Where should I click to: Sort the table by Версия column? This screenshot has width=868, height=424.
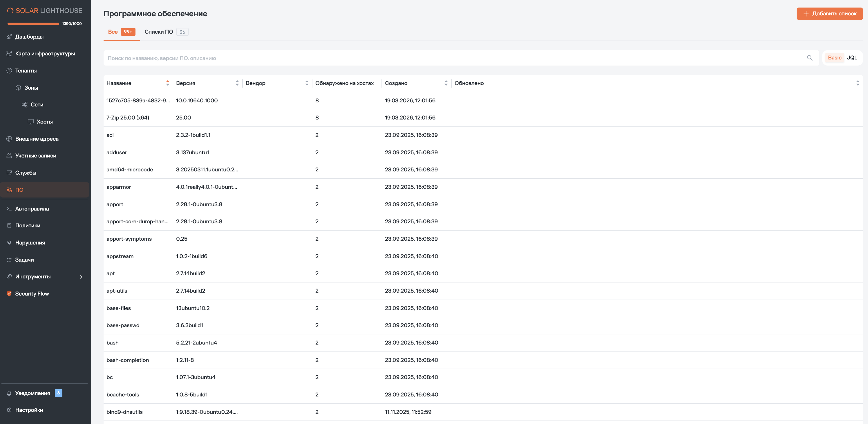click(237, 83)
